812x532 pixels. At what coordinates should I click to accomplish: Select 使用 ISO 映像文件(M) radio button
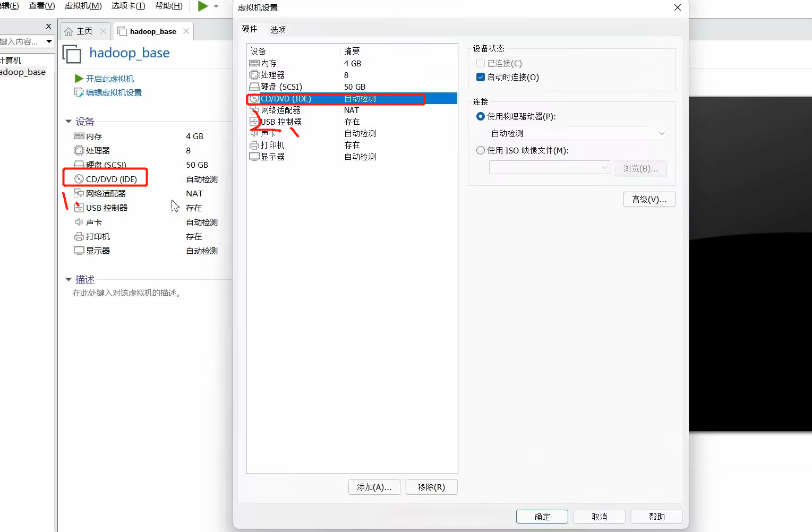(x=481, y=150)
